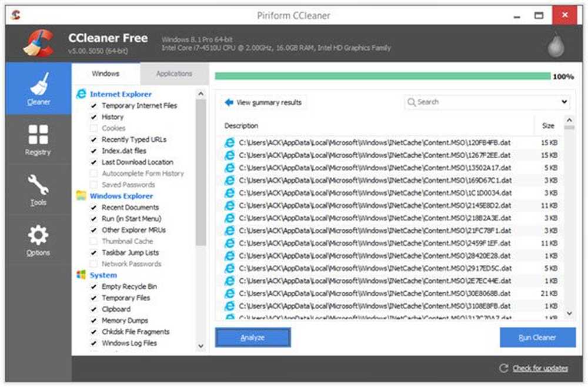Switch to the Applications tab

click(x=174, y=74)
